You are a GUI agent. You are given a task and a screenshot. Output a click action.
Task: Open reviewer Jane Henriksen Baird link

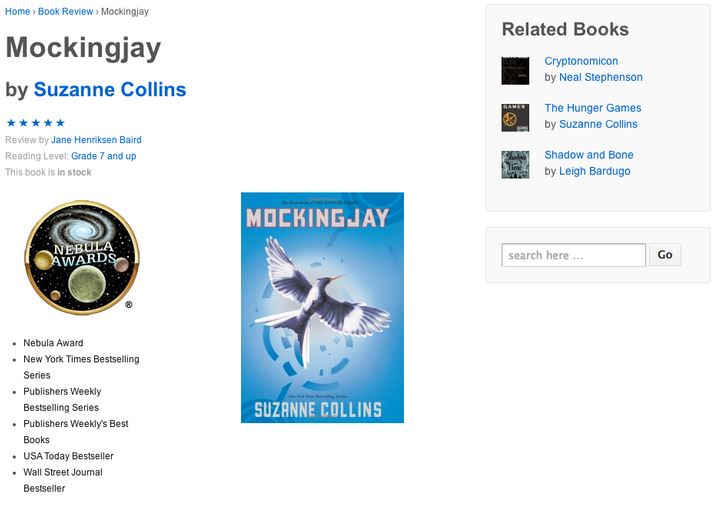tap(96, 140)
